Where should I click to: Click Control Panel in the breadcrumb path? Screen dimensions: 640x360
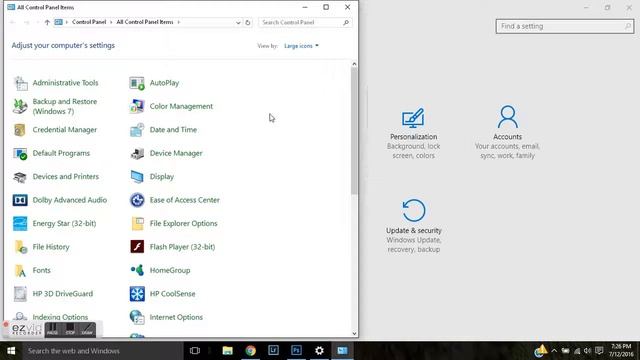(x=89, y=22)
